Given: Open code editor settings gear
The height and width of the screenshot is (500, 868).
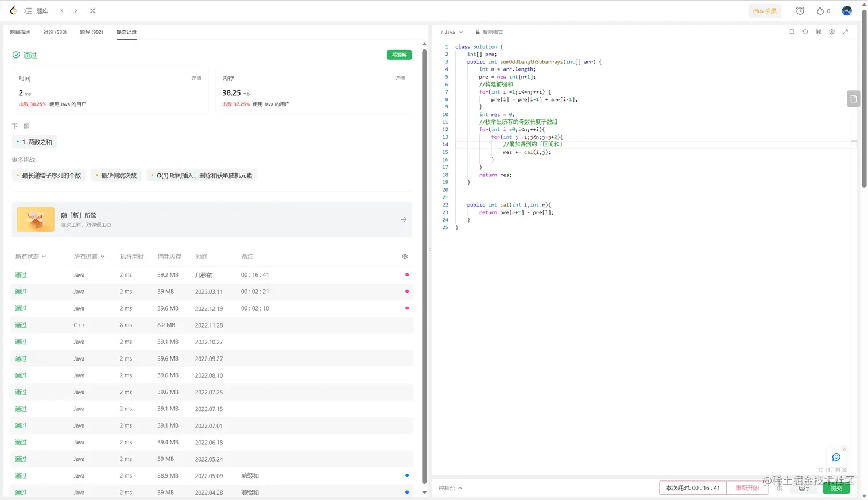Looking at the screenshot, I should point(832,32).
